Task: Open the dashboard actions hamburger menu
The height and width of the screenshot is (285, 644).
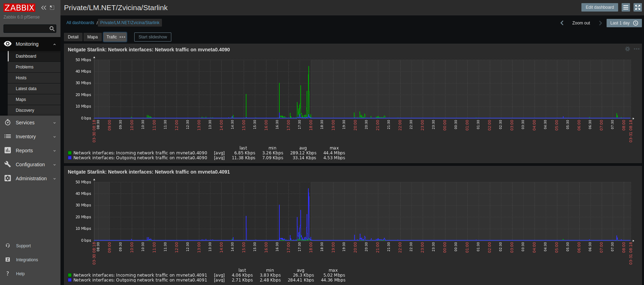Action: (x=626, y=7)
